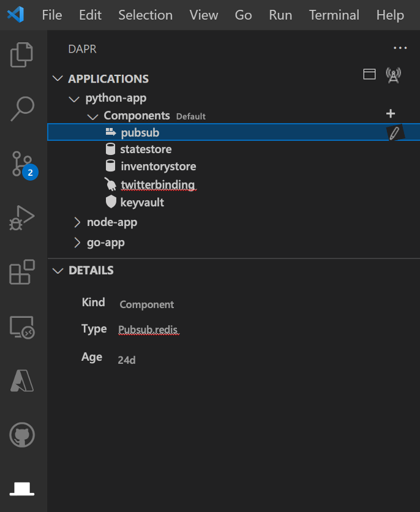Click the Kind label in Details

click(93, 302)
